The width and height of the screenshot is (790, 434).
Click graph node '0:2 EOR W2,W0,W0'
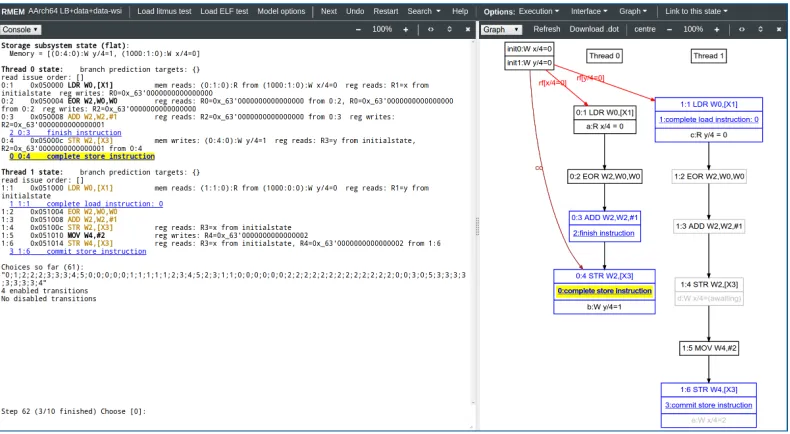point(605,176)
